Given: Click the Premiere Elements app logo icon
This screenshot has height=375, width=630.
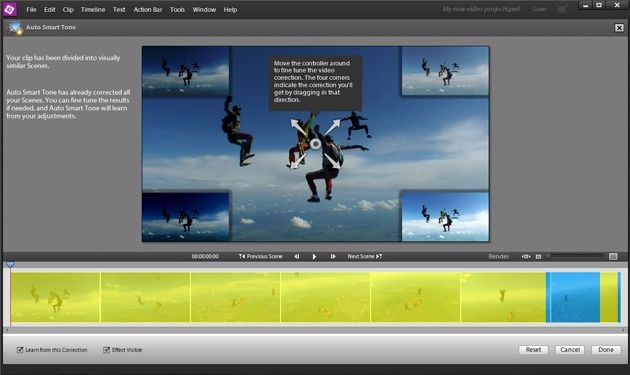Looking at the screenshot, I should pos(9,9).
